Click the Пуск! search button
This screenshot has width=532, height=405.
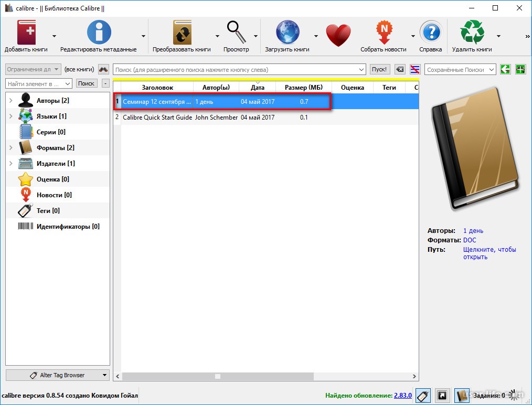coord(379,70)
